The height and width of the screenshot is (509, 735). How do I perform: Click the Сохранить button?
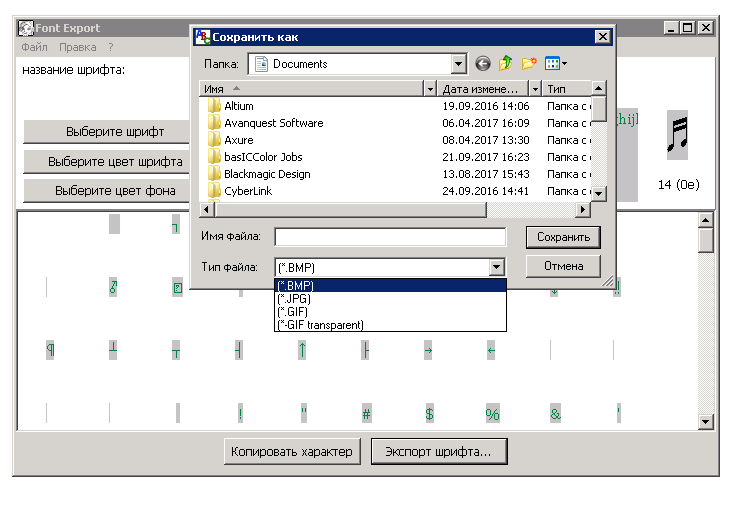coord(563,237)
